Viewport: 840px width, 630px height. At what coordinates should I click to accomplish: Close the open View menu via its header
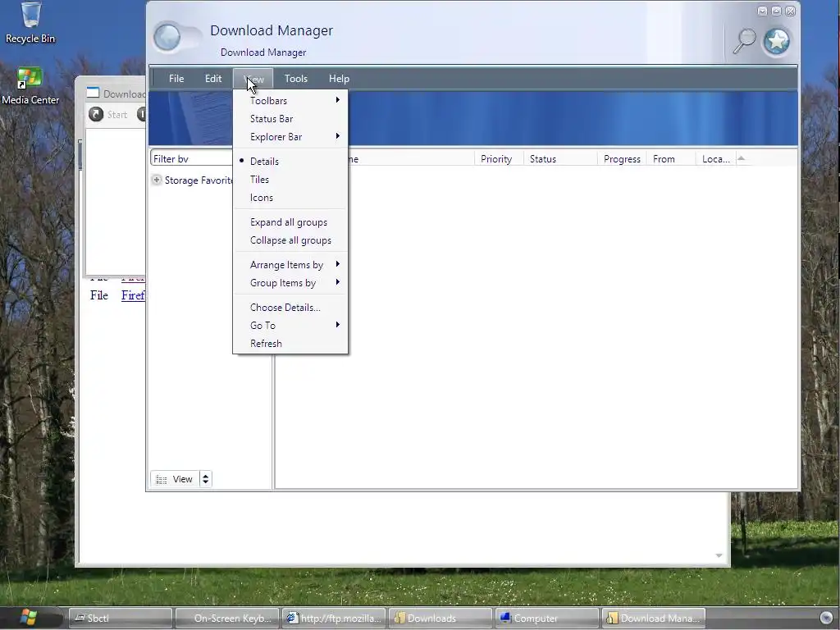coord(253,79)
